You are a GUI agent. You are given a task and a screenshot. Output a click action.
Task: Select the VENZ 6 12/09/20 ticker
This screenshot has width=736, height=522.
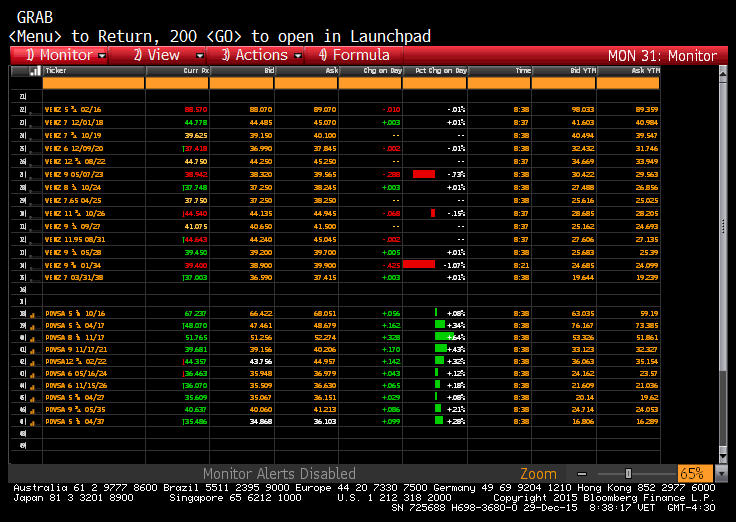(x=74, y=148)
